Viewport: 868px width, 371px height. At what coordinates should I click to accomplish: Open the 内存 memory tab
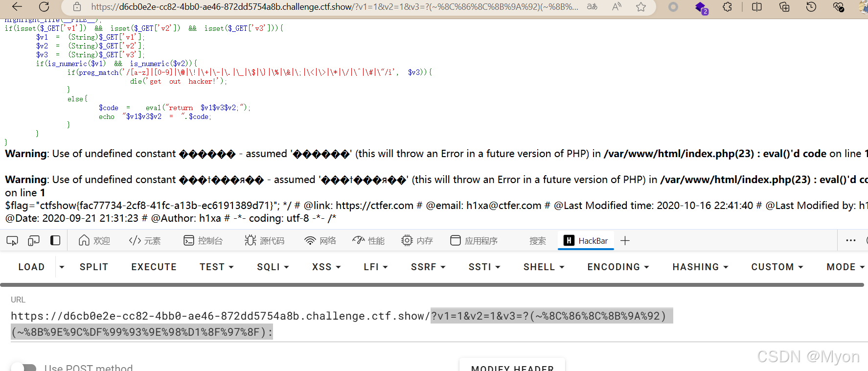(417, 241)
